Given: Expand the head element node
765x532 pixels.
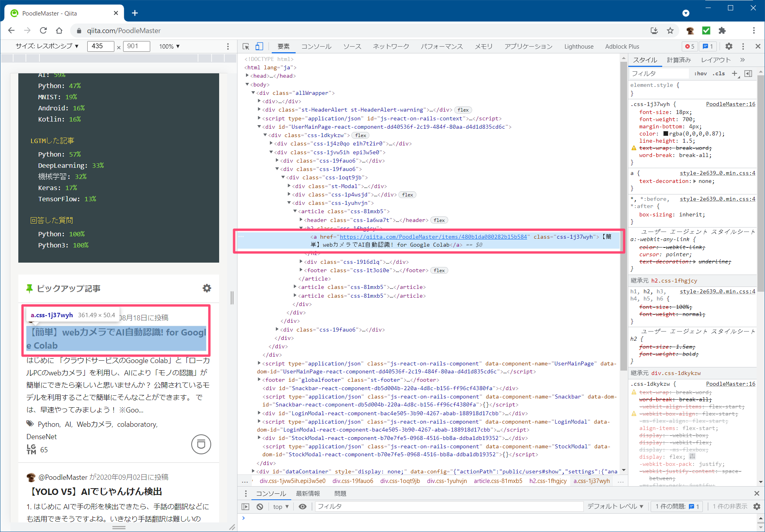Looking at the screenshot, I should tap(247, 76).
